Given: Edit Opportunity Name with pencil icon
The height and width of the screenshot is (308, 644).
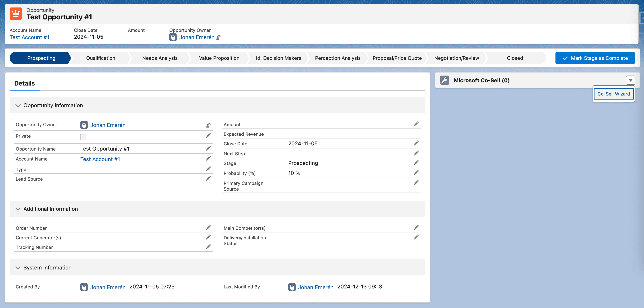Looking at the screenshot, I should [x=208, y=148].
